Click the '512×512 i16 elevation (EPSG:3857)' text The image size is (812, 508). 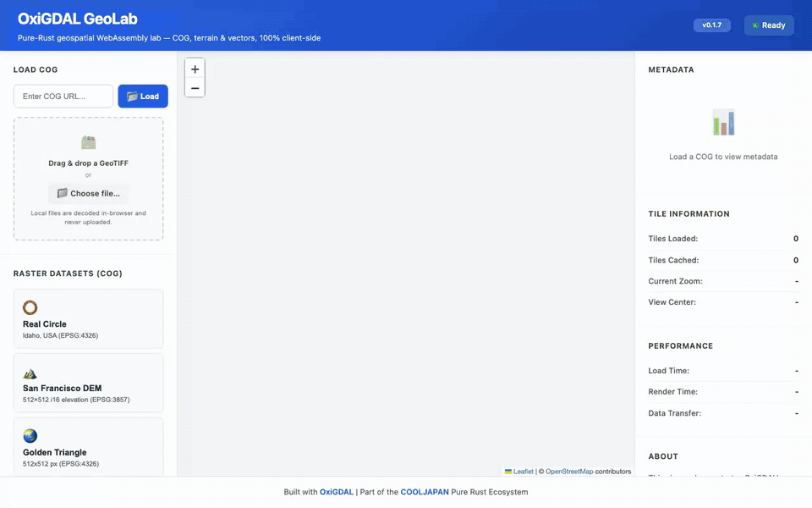[x=76, y=400]
